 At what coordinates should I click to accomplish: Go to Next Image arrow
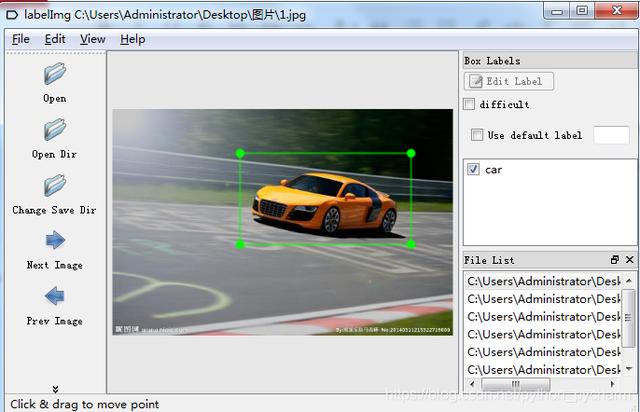pyautogui.click(x=55, y=241)
